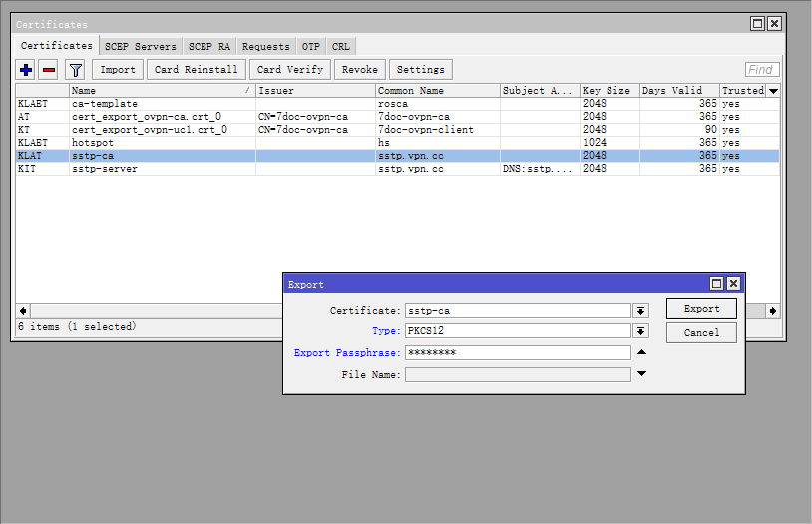Click the Import button
Image resolution: width=812 pixels, height=524 pixels.
click(118, 70)
